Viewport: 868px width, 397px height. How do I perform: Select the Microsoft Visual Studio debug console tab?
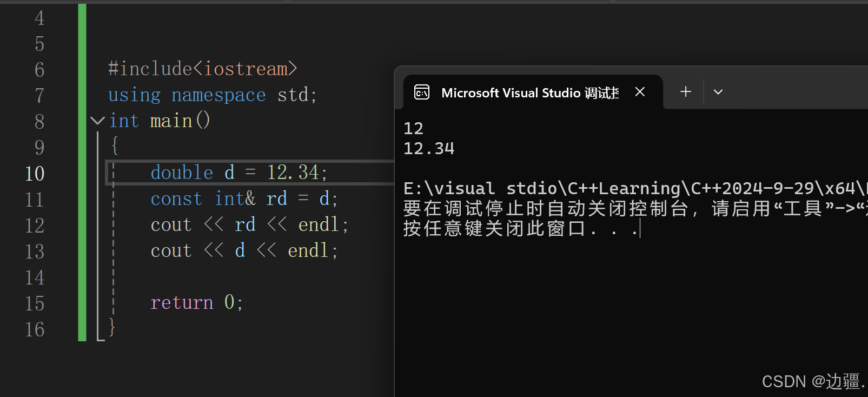533,92
